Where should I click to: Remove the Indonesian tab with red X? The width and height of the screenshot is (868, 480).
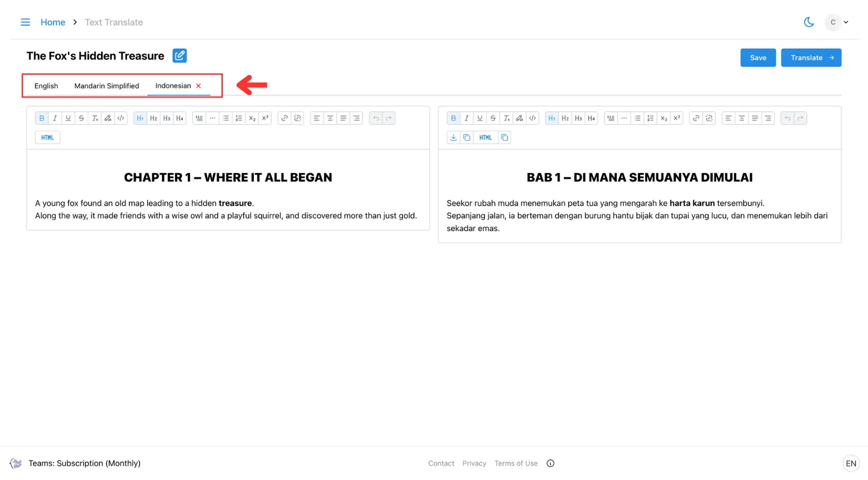click(198, 86)
